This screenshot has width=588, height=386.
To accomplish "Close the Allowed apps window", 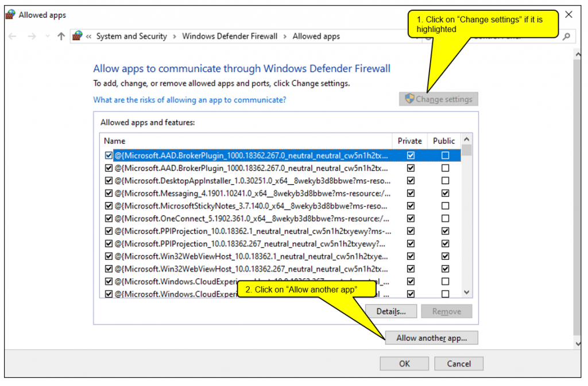I will click(568, 14).
